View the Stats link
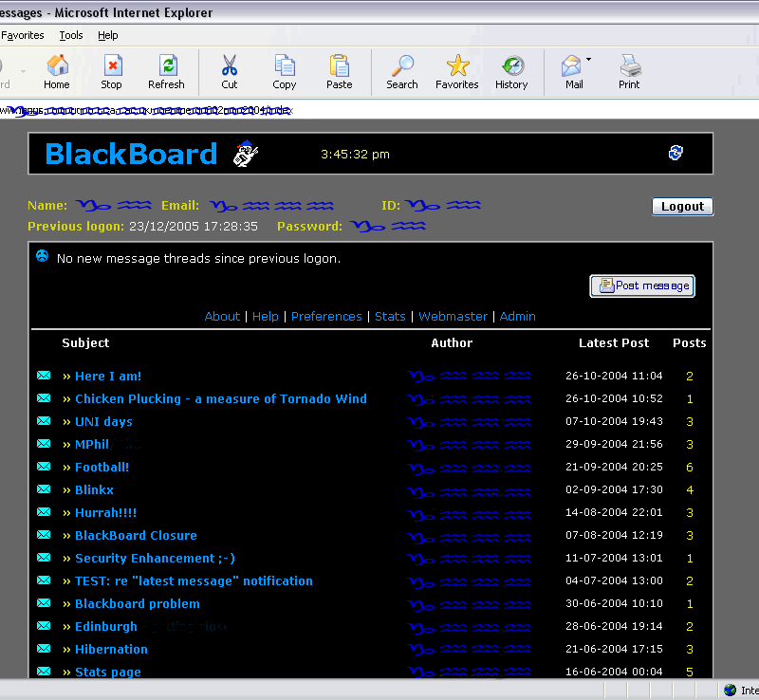759x700 pixels. click(x=390, y=317)
